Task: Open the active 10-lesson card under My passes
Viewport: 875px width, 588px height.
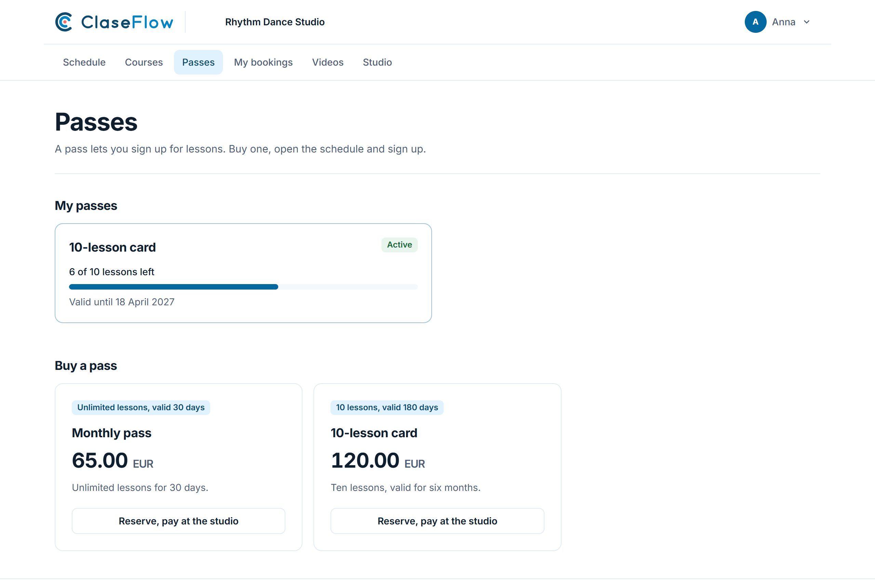Action: click(243, 273)
